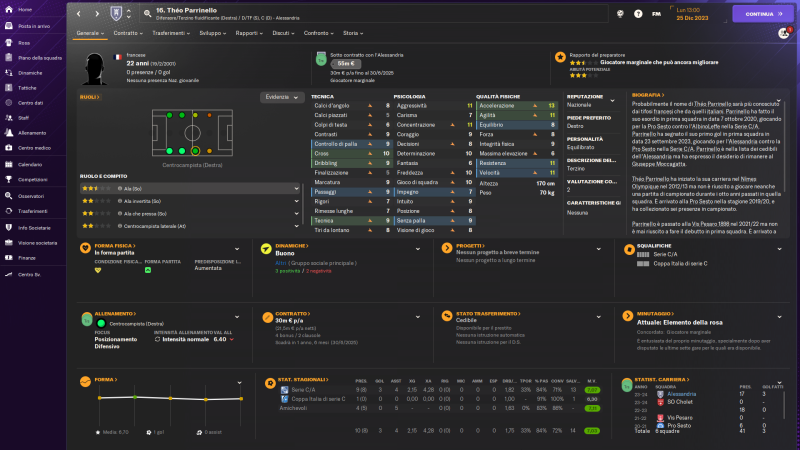Open the BIOGRAFIA link

coord(648,95)
